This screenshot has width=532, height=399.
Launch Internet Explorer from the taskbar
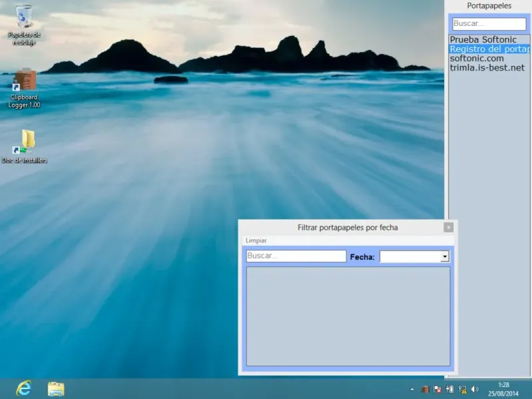(x=24, y=388)
